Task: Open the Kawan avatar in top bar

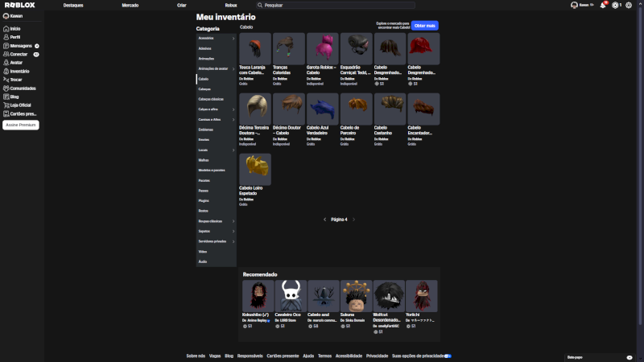Action: [574, 6]
